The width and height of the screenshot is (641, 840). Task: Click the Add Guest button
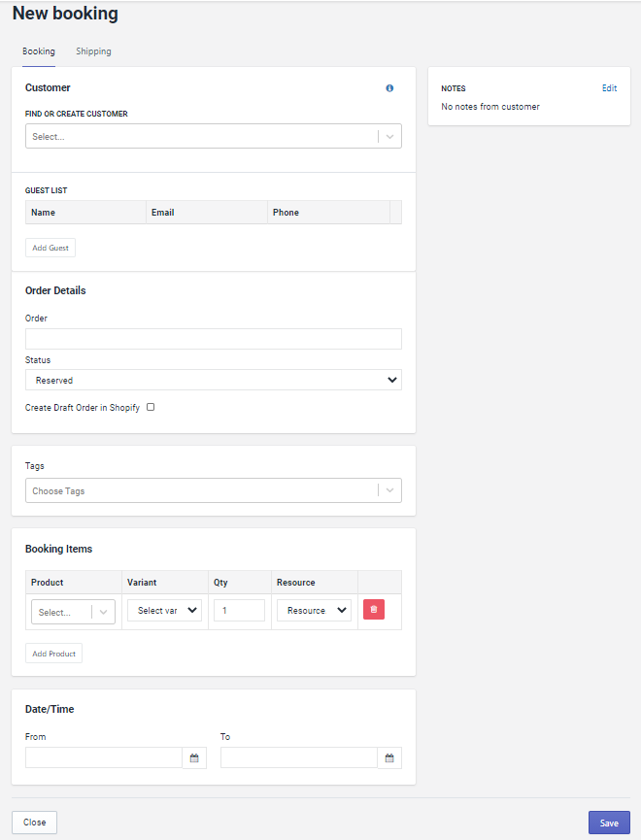point(51,248)
